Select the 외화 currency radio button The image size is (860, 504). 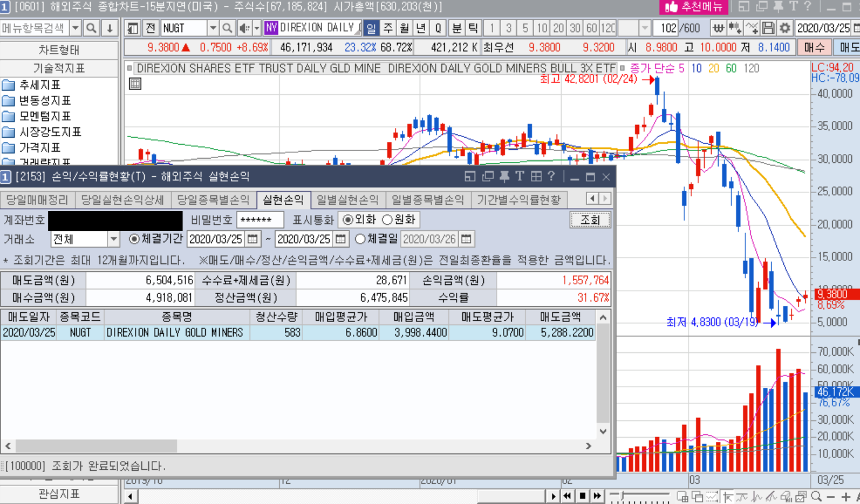coord(348,220)
